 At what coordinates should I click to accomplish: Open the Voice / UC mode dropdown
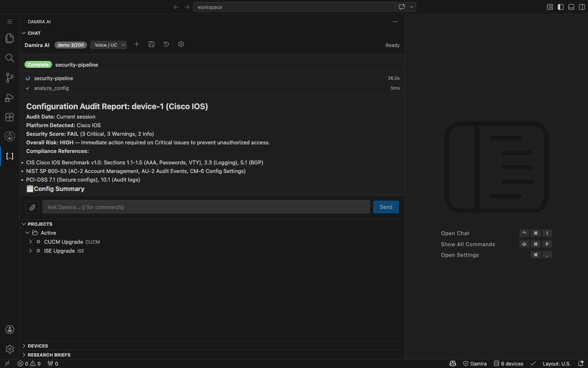click(x=109, y=45)
